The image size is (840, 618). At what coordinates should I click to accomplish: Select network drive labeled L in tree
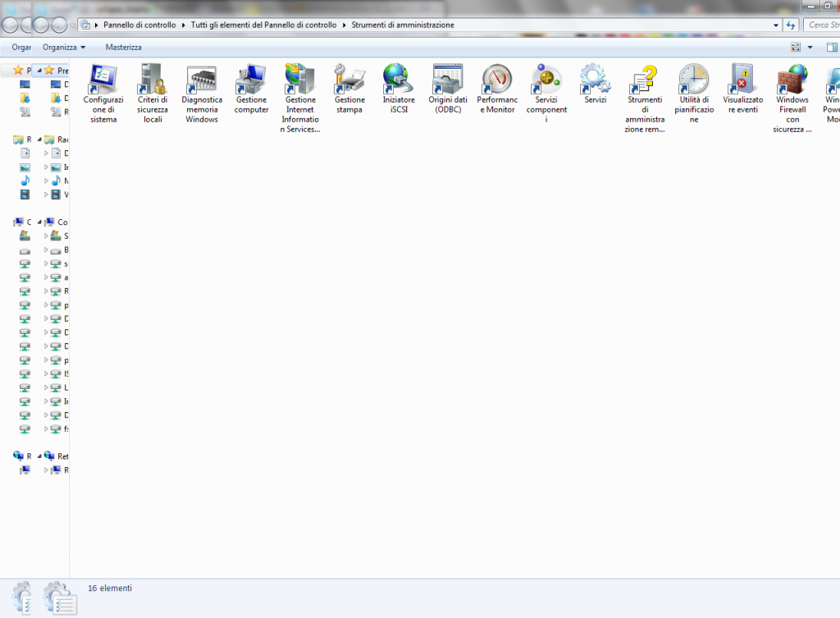pos(66,387)
